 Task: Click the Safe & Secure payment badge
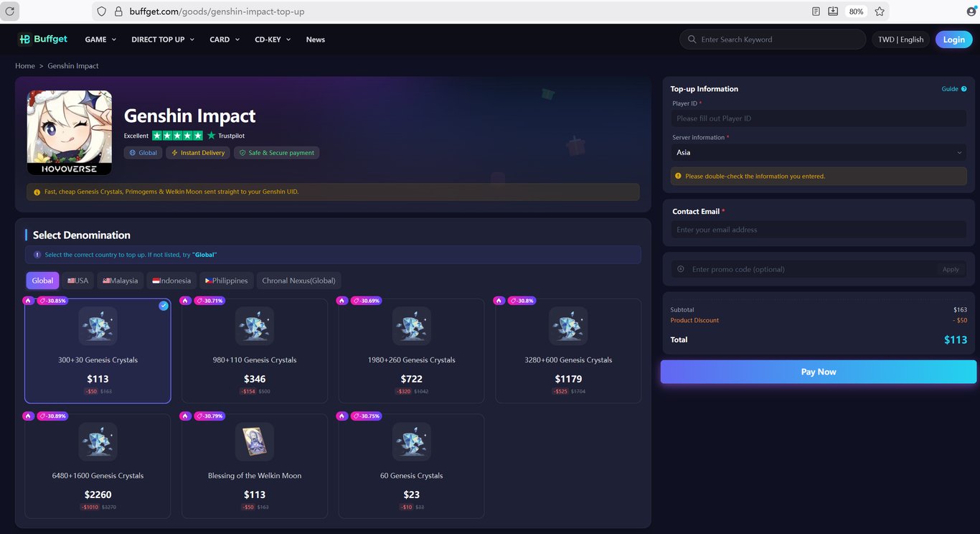pyautogui.click(x=276, y=153)
